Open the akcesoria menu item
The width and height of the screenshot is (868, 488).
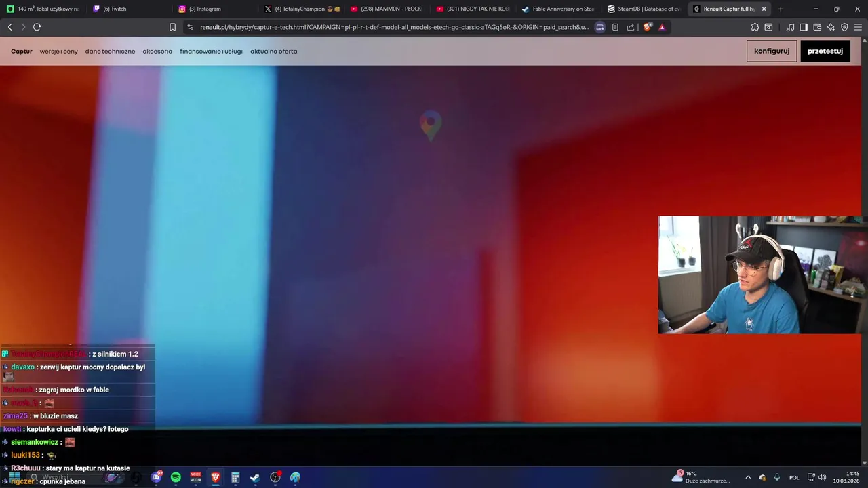[x=157, y=52]
